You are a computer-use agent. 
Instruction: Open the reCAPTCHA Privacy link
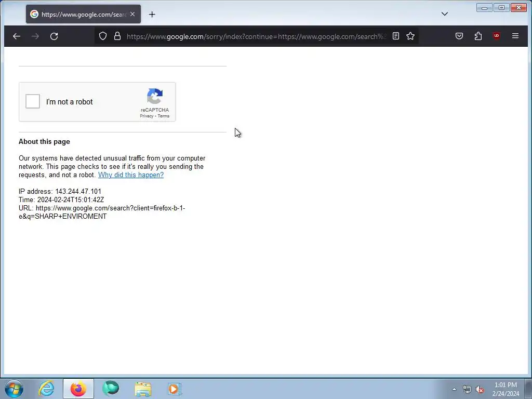pos(147,116)
